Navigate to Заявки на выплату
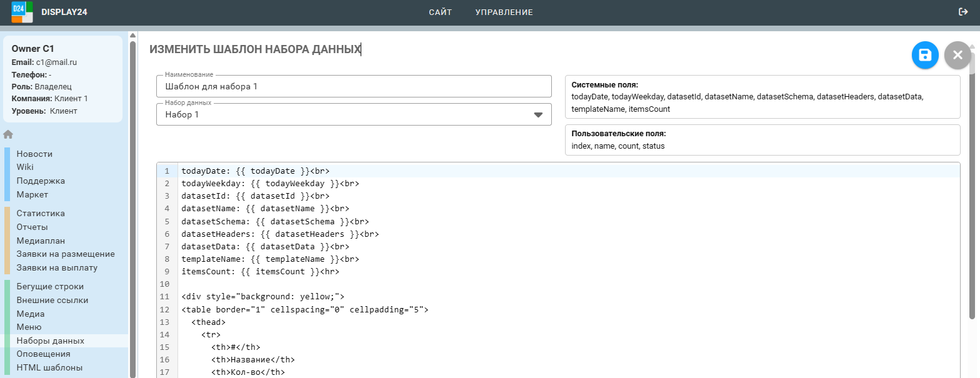Image resolution: width=980 pixels, height=378 pixels. [x=57, y=267]
